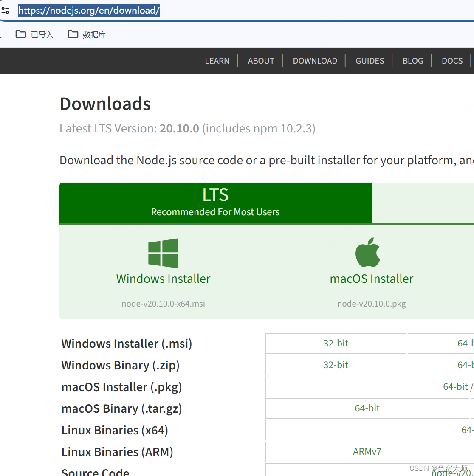Download 32-bit Windows Installer (.msi)

click(336, 344)
